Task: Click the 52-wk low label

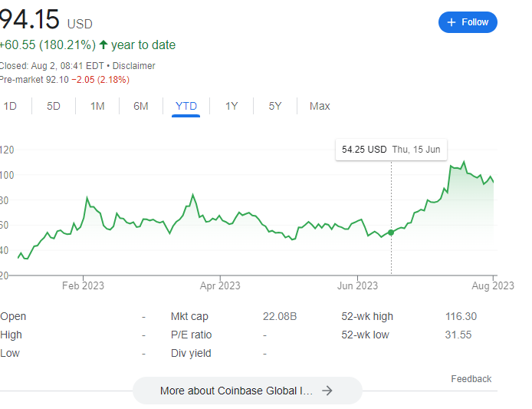Action: (365, 335)
